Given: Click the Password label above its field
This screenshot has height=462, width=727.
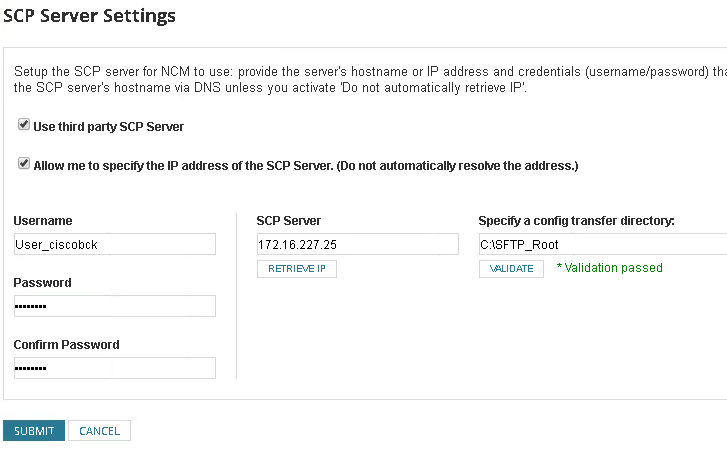Looking at the screenshot, I should coord(42,283).
